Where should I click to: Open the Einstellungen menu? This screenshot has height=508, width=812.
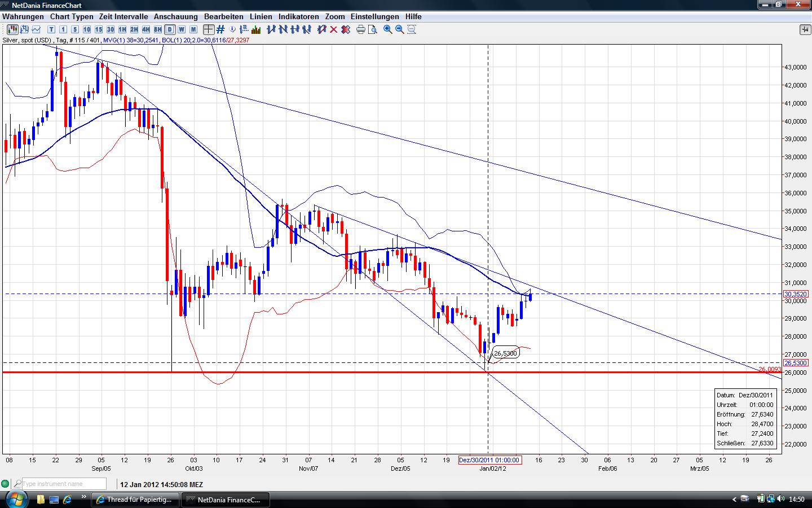[374, 16]
